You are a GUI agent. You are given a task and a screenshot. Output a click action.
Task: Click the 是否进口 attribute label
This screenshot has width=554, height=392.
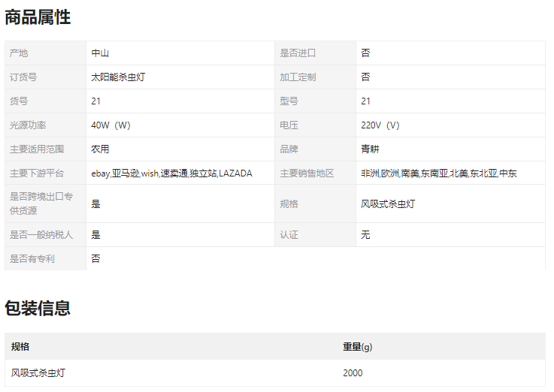(x=298, y=53)
